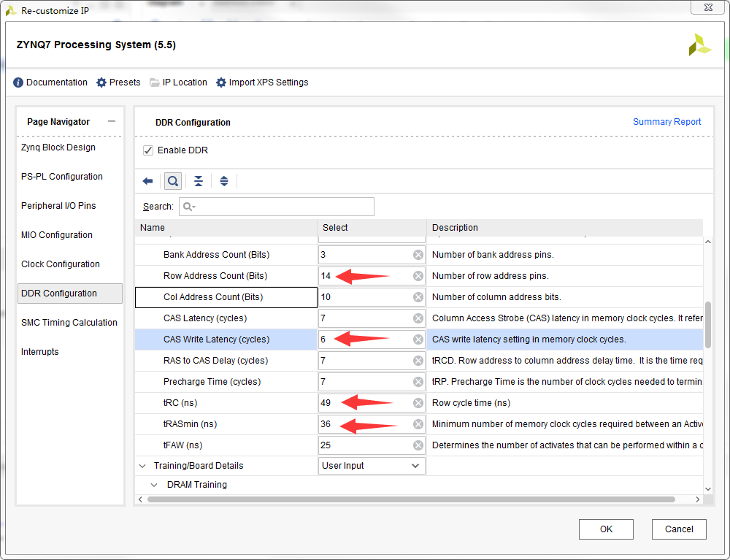Clear the Bank Address Count value
Screen dimensions: 730x560
(418, 255)
